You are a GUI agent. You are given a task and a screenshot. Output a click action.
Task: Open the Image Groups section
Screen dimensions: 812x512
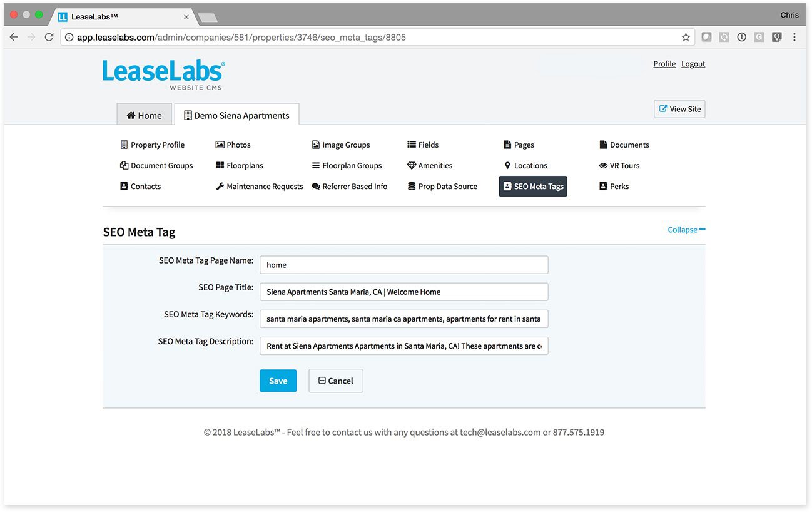[345, 145]
